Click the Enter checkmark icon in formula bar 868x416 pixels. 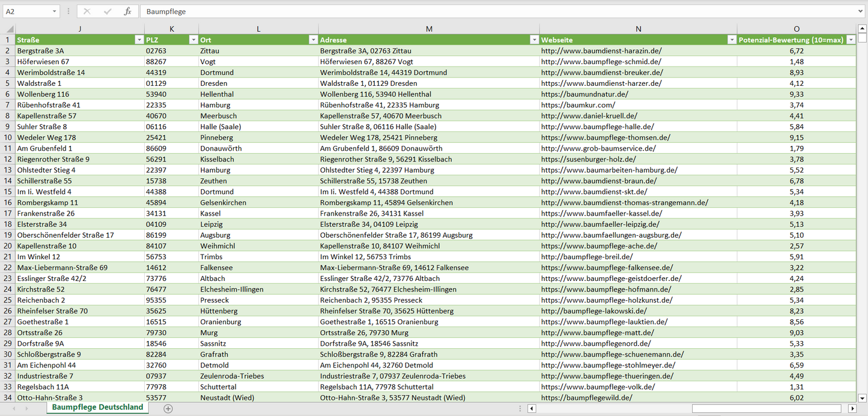108,11
